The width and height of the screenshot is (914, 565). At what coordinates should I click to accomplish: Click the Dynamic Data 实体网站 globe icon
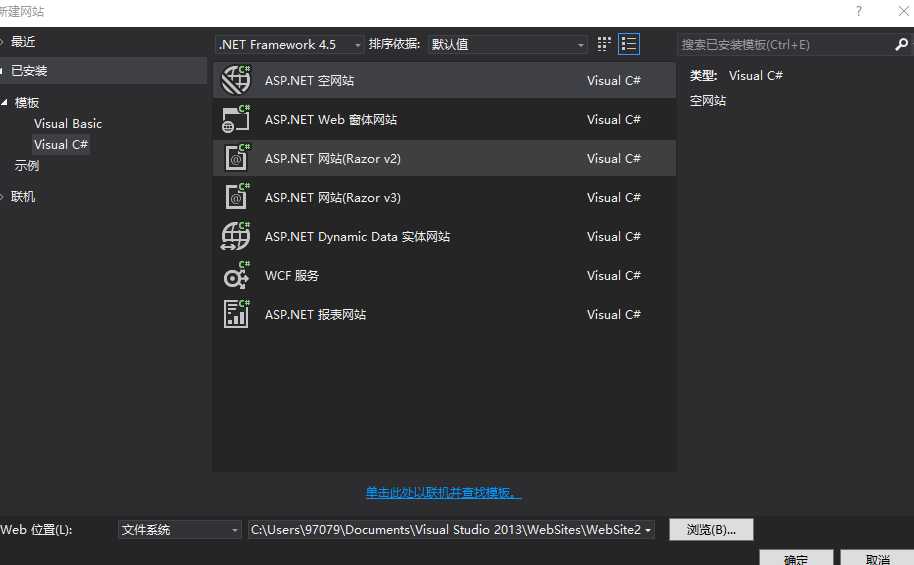click(x=235, y=236)
